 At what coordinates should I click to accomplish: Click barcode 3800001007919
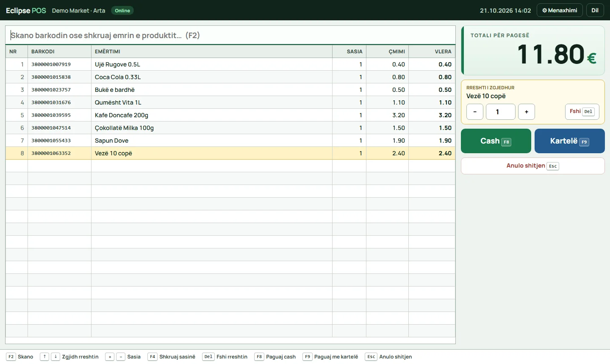pos(51,64)
